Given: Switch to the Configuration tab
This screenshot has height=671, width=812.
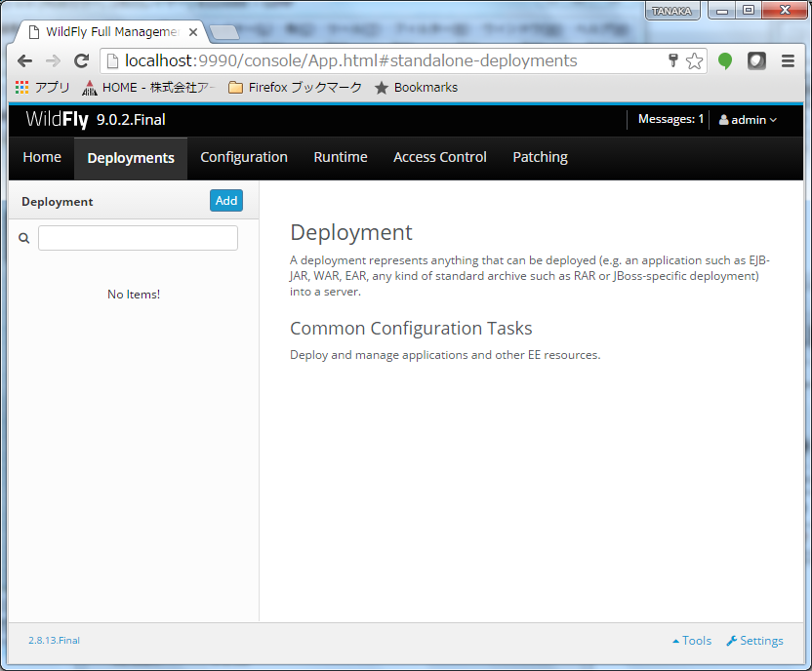Looking at the screenshot, I should [244, 157].
